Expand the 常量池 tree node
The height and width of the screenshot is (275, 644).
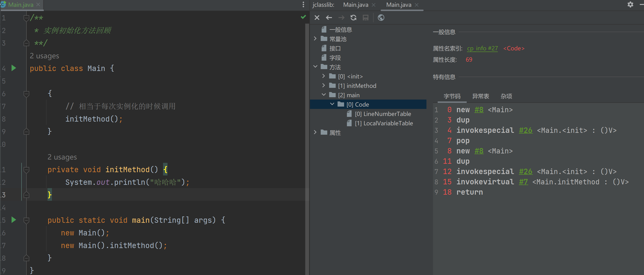click(315, 39)
